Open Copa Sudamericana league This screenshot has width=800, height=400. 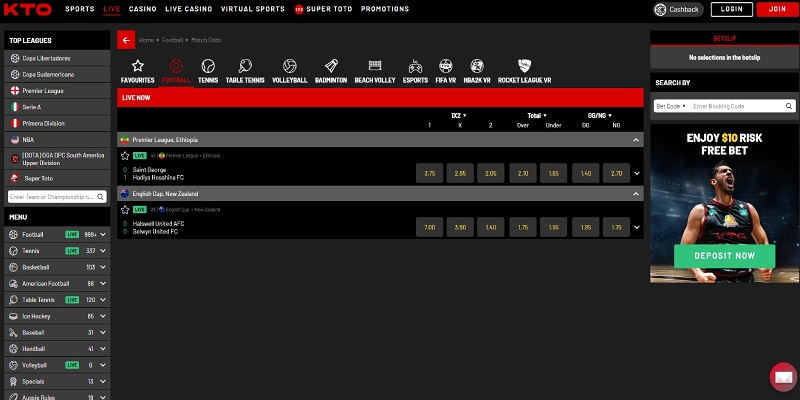tap(57, 74)
